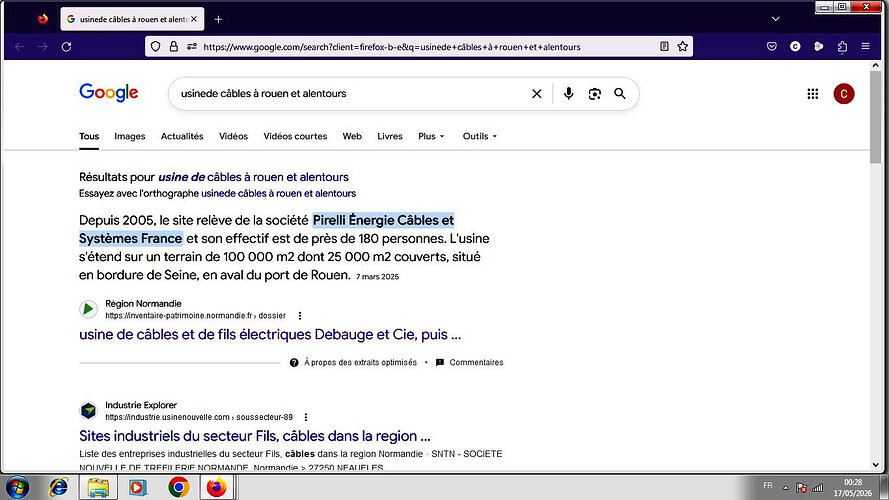Open Sites industriels du secteur Fils result

255,436
